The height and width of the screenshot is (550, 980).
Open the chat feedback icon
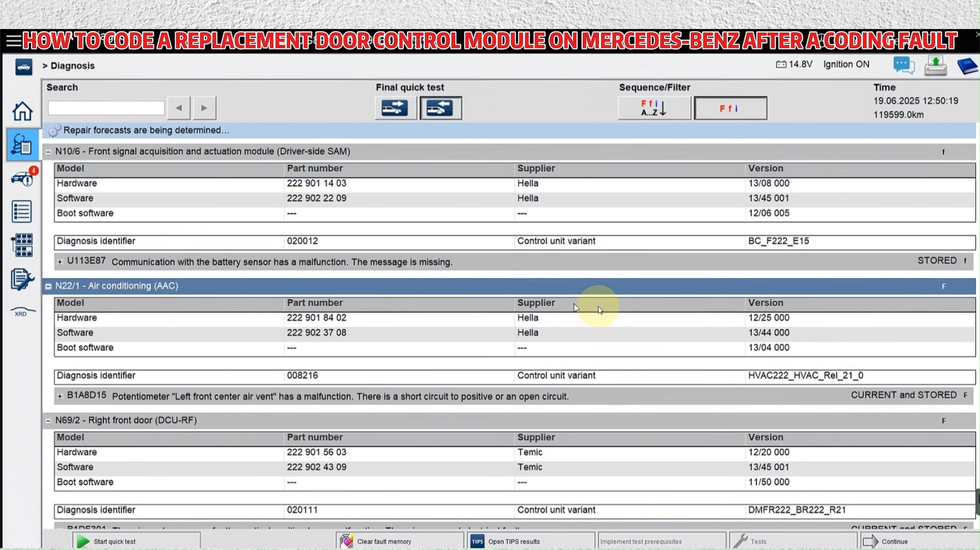(904, 66)
